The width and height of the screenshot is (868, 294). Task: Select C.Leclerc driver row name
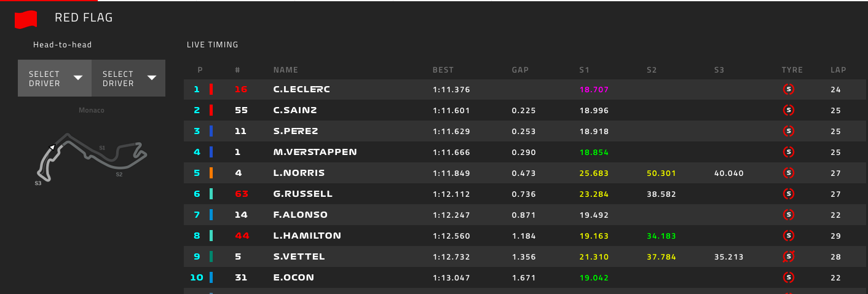pyautogui.click(x=301, y=89)
